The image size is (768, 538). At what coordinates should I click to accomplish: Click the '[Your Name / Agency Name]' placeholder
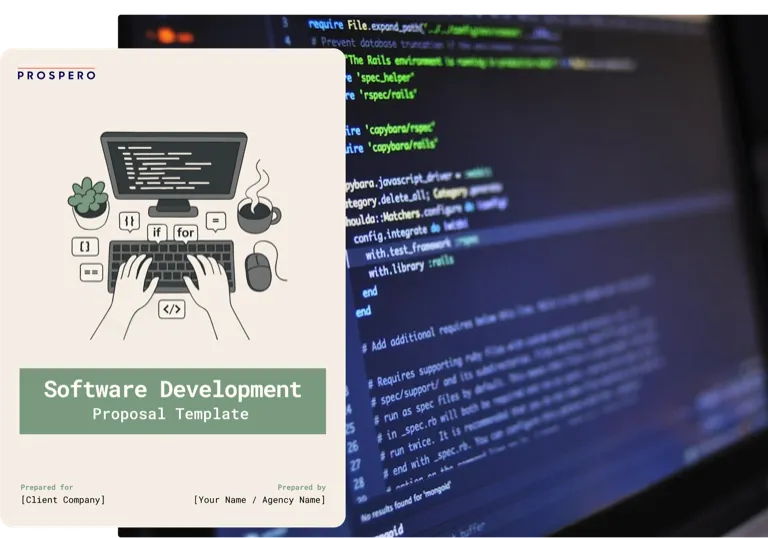(259, 500)
